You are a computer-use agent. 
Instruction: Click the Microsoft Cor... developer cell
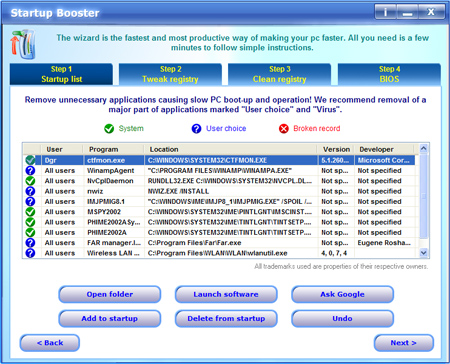pyautogui.click(x=384, y=160)
